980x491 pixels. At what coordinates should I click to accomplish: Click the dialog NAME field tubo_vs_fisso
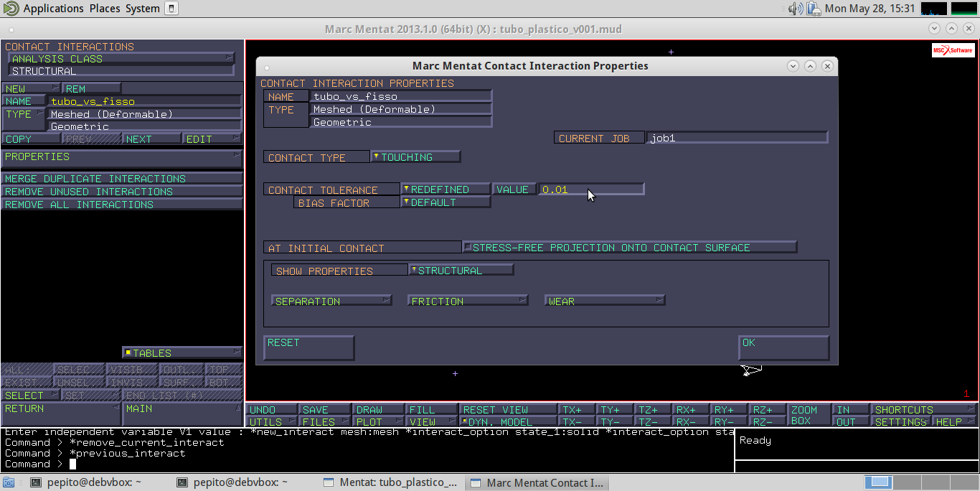tap(401, 95)
